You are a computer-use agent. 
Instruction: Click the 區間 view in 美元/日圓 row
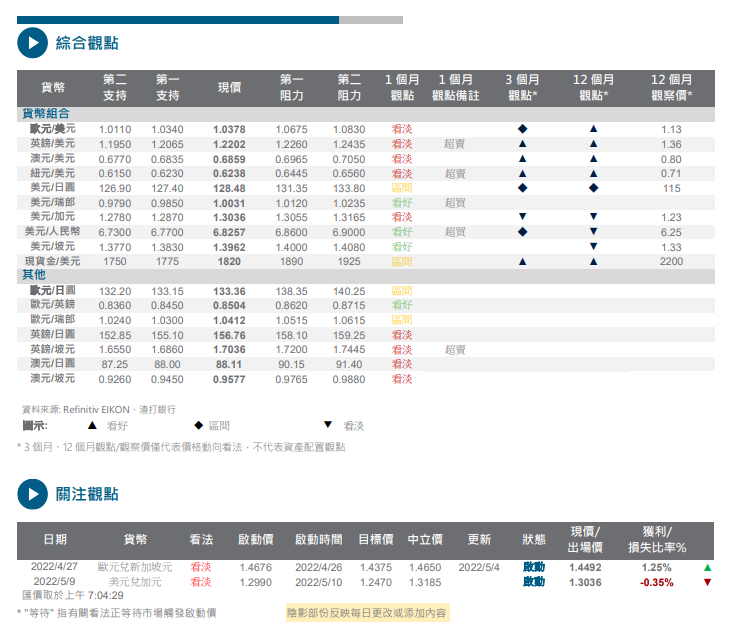click(x=402, y=188)
